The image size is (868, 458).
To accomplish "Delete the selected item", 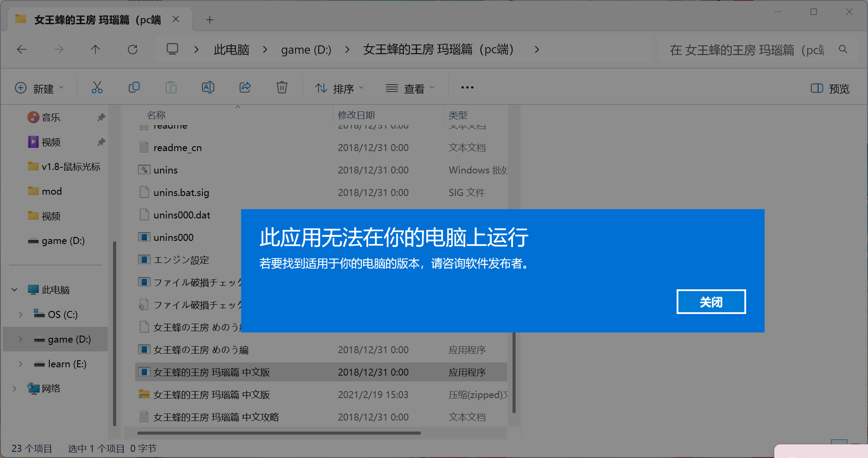I will coord(282,88).
